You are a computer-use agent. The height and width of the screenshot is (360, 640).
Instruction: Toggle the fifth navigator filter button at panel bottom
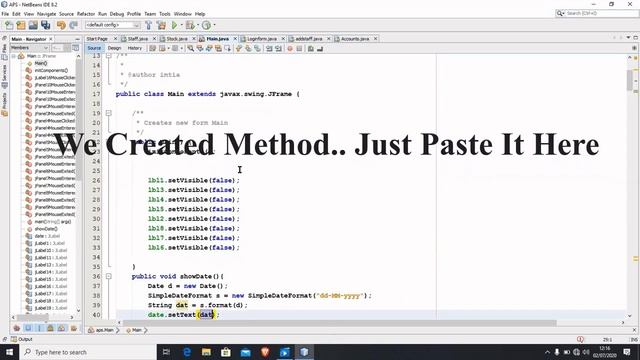coord(61,328)
